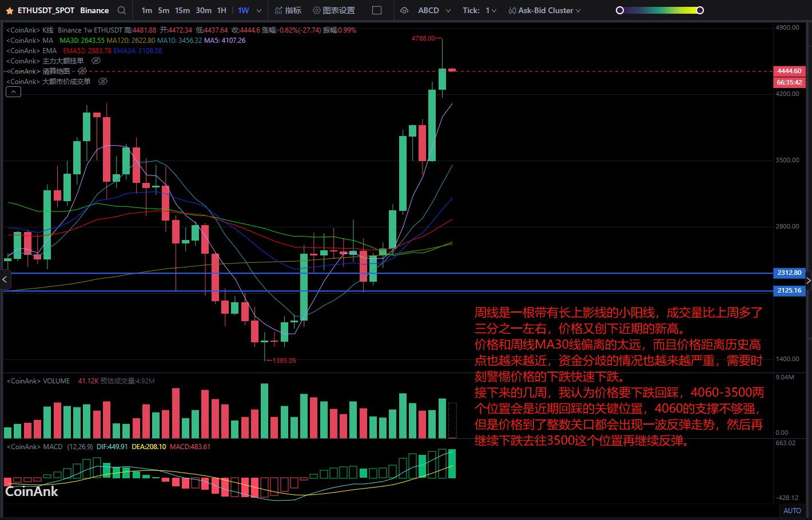Toggle visibility of 主力大额挂单 indicator
812x520 pixels.
pos(96,61)
